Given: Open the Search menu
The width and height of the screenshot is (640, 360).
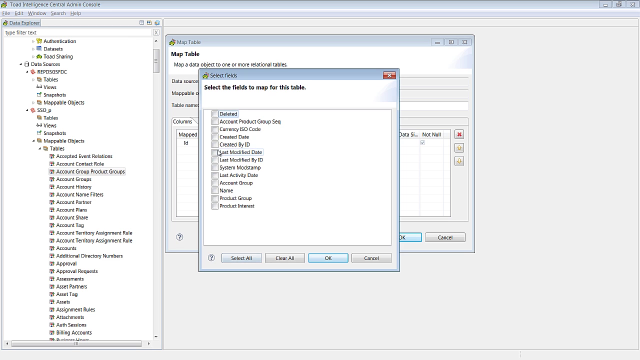Looking at the screenshot, I should click(58, 13).
